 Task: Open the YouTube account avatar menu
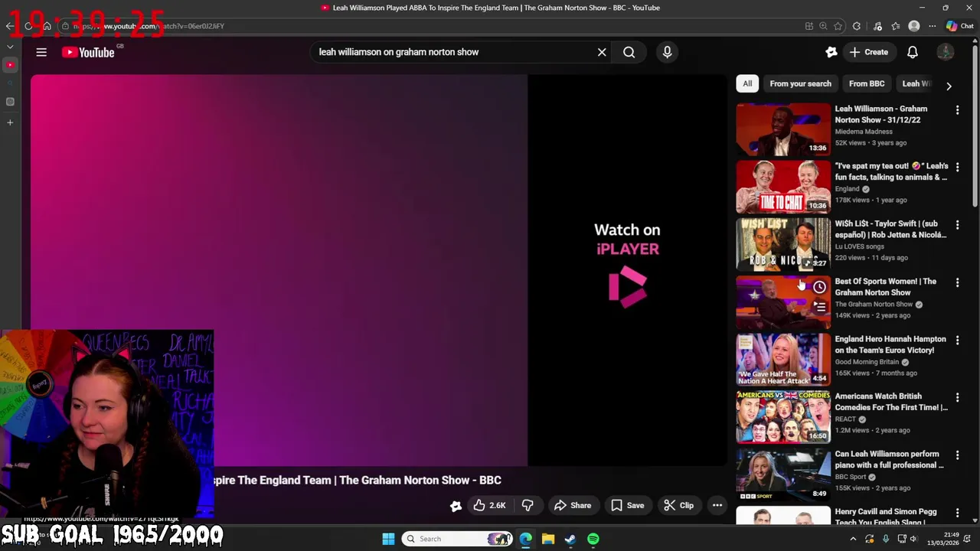(946, 52)
